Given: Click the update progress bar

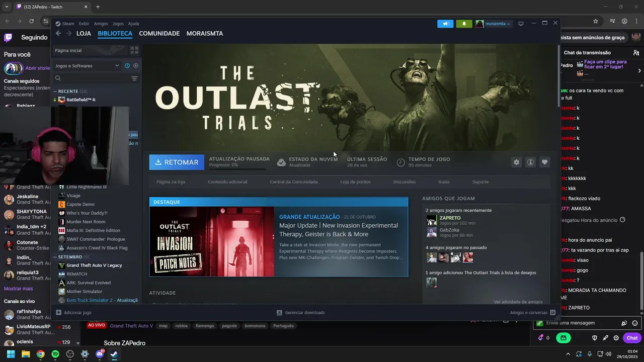Looking at the screenshot, I should [237, 169].
